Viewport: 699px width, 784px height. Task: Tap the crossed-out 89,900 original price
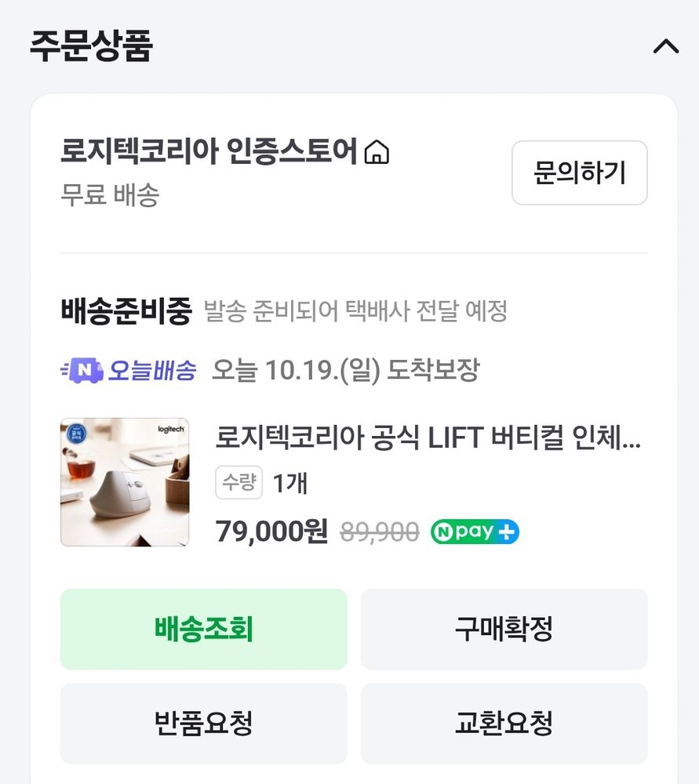[379, 532]
